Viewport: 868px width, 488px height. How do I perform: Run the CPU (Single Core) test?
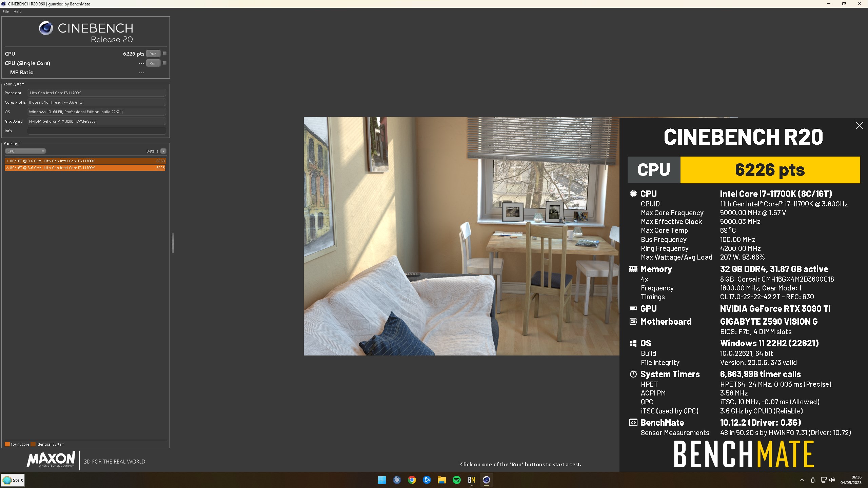[153, 63]
